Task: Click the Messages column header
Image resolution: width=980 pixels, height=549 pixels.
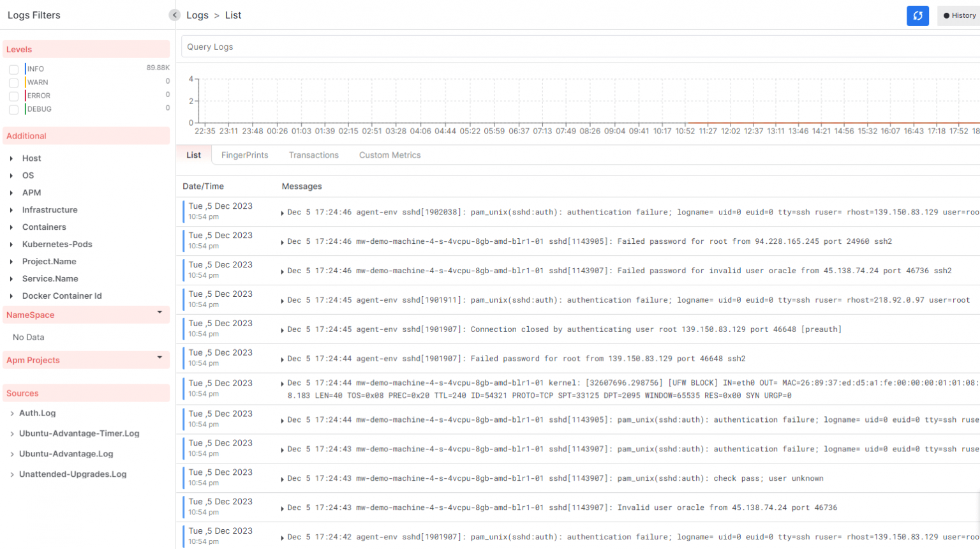Action: [302, 186]
